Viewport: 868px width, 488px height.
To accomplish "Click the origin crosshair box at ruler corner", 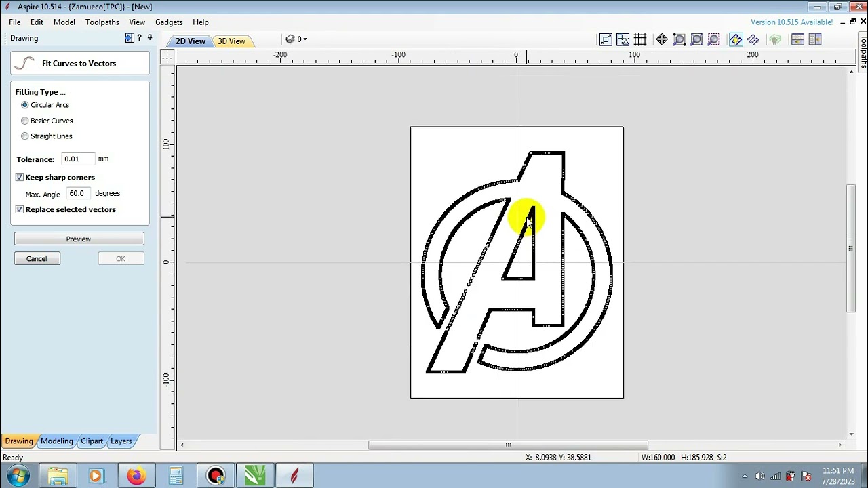I will tap(167, 57).
